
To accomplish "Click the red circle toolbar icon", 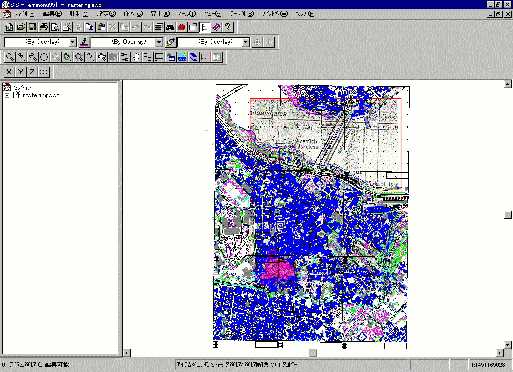I will click(x=182, y=27).
